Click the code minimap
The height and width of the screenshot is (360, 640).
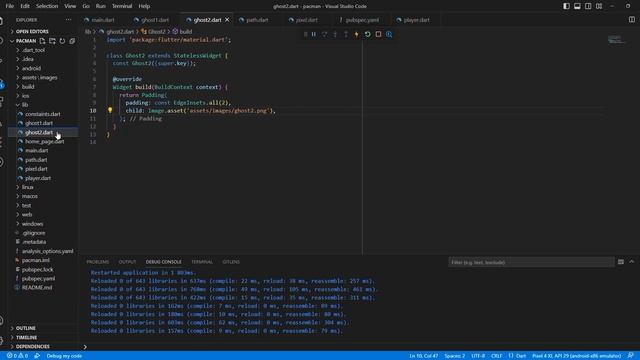tap(616, 40)
